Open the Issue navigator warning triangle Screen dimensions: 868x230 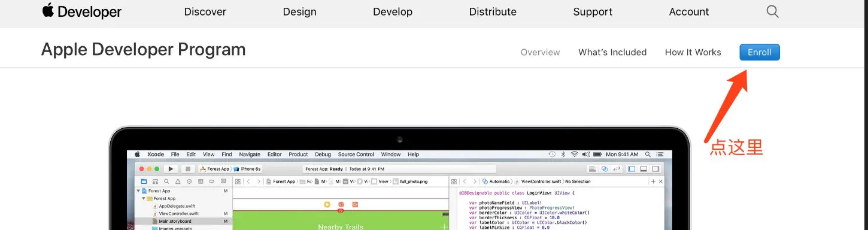[178, 181]
